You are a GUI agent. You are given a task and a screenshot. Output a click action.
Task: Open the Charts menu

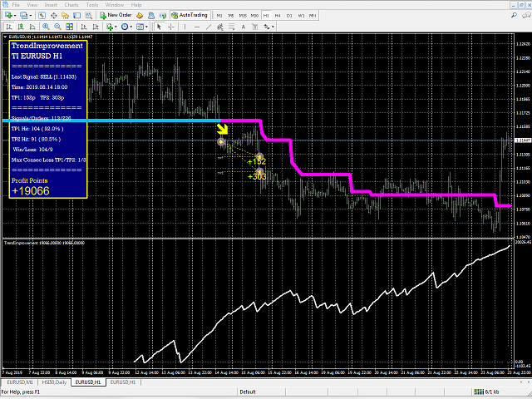(71, 5)
